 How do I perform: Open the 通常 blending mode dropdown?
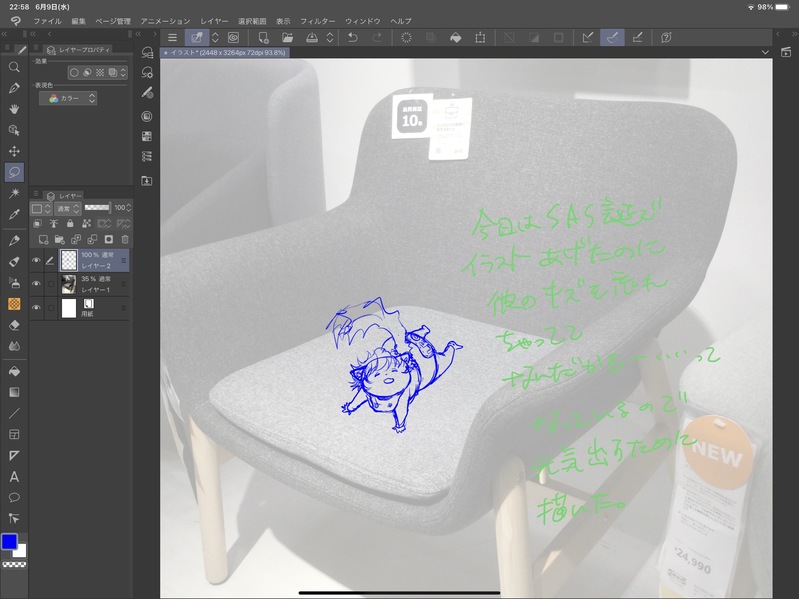point(68,208)
